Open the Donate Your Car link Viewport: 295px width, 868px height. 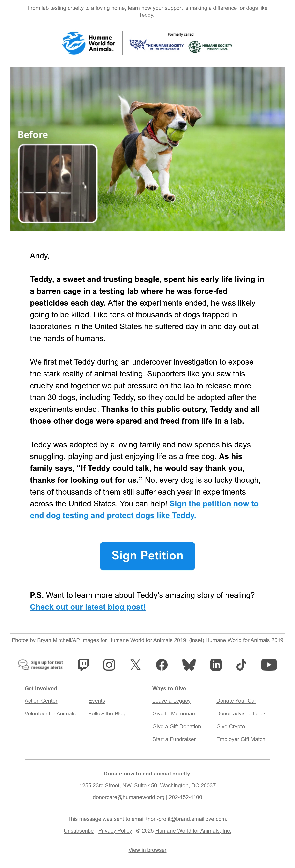tap(236, 700)
